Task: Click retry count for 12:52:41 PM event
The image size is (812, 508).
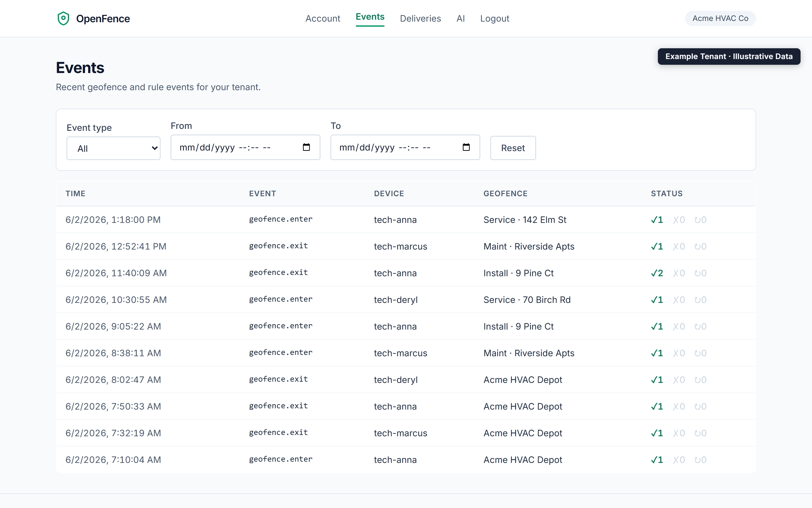Action: click(x=700, y=246)
